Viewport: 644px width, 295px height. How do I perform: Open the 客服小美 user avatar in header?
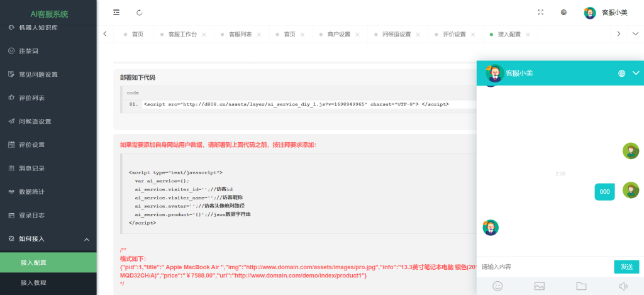590,13
